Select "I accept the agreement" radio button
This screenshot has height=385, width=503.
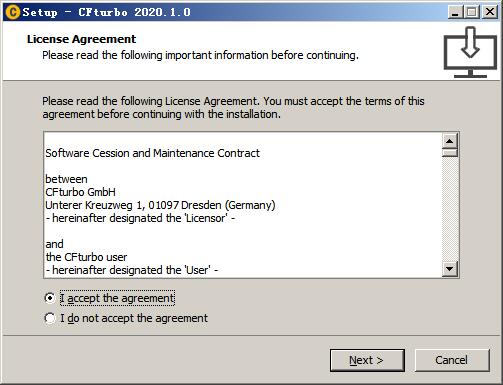click(x=50, y=298)
